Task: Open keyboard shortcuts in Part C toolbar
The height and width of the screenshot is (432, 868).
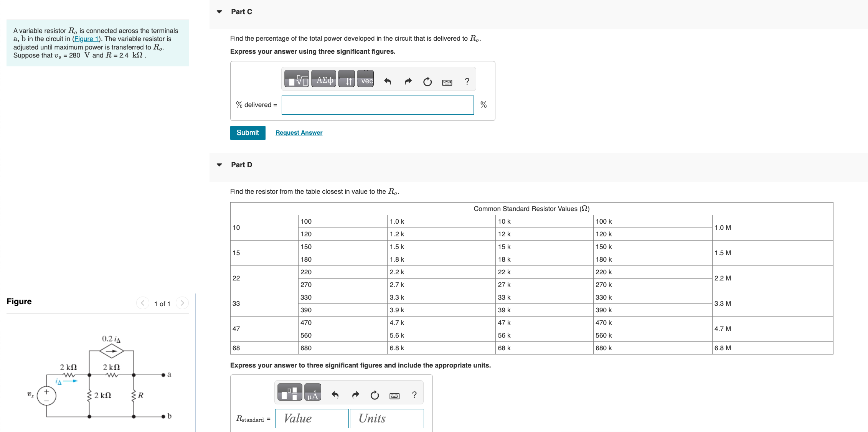Action: click(447, 82)
